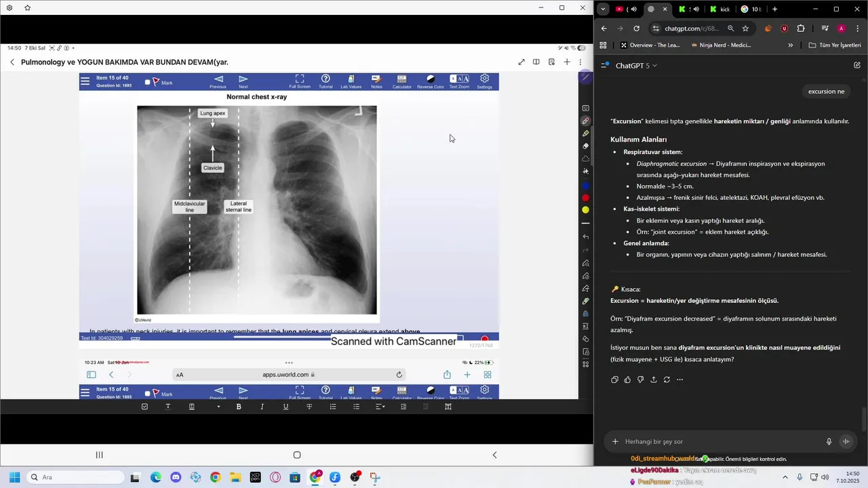Attach a file with plus in ChatGPT
This screenshot has width=868, height=488.
(x=615, y=441)
